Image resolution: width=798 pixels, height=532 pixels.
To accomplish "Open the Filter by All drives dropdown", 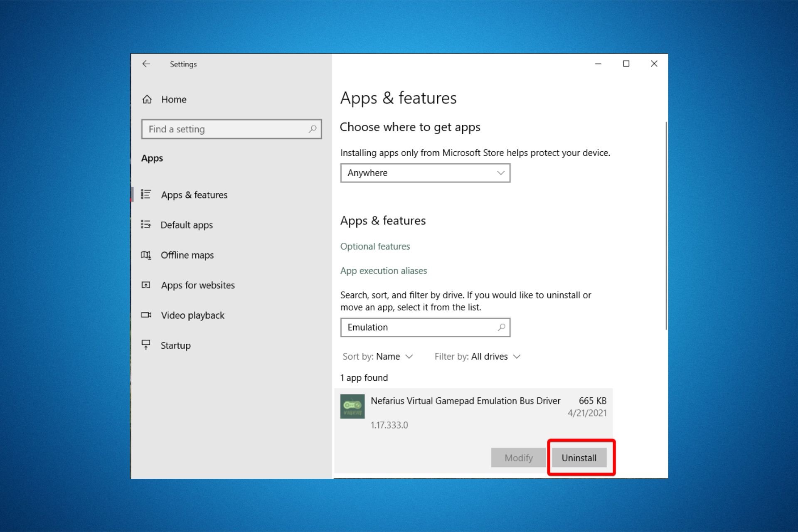I will coord(477,357).
